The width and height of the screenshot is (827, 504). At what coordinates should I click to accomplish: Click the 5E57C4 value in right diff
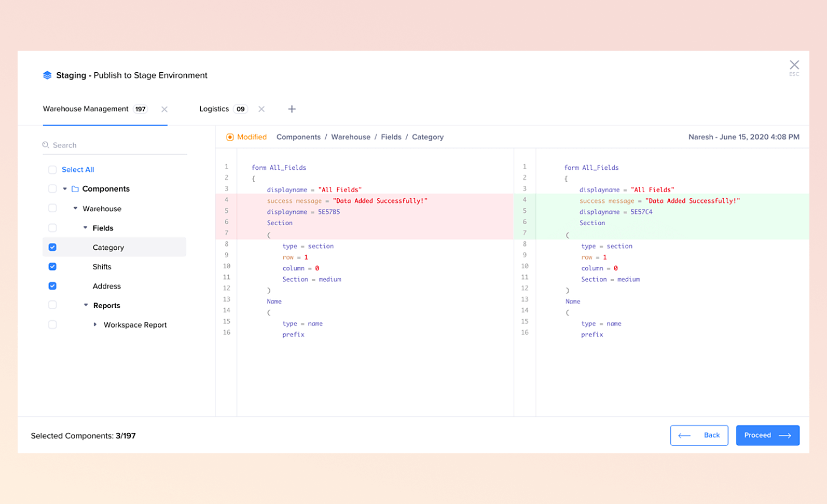641,212
